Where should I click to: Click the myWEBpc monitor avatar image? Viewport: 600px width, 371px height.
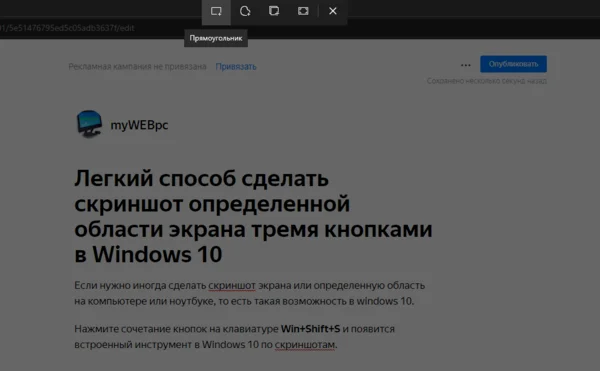coord(89,124)
